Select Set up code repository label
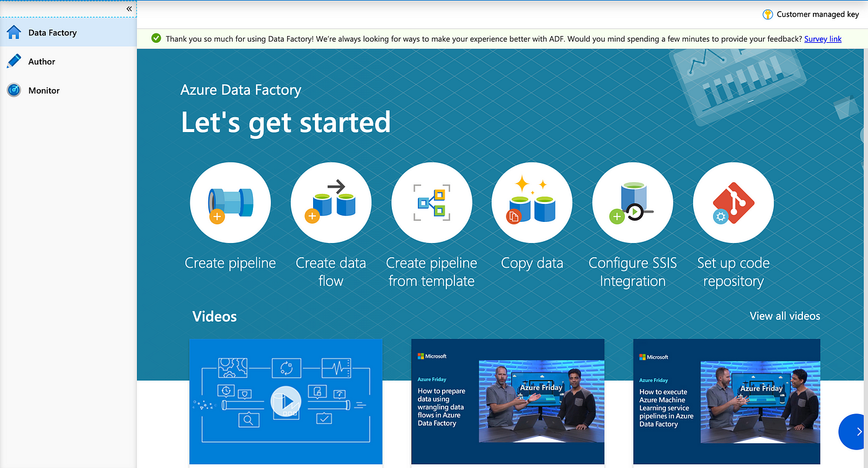Screen dimensions: 868x468 click(733, 272)
